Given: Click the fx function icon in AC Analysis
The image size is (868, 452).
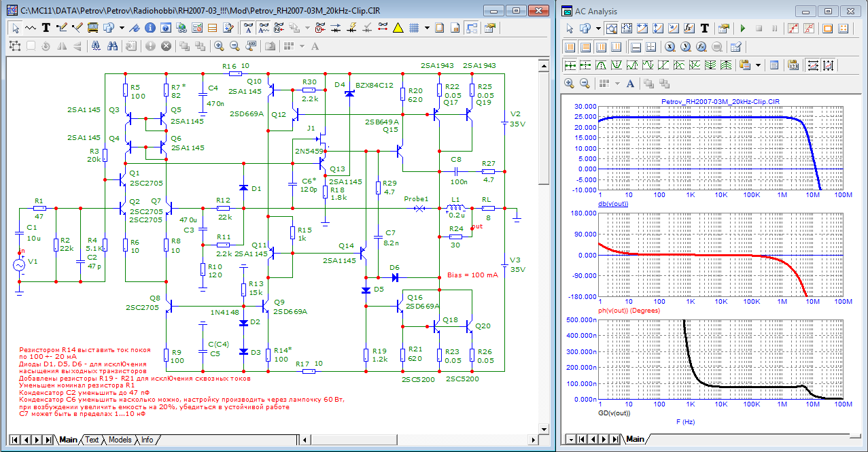Looking at the screenshot, I should point(689,29).
